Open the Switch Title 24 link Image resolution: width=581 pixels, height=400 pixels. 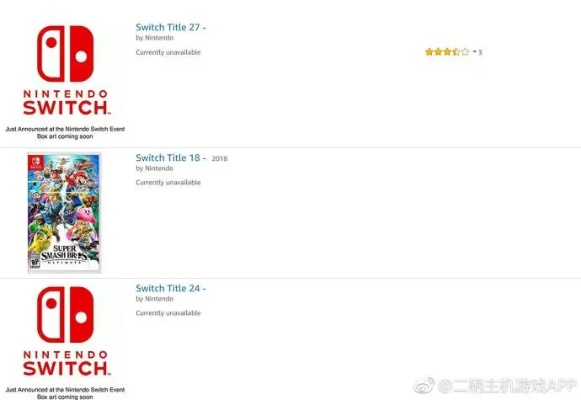tap(170, 288)
